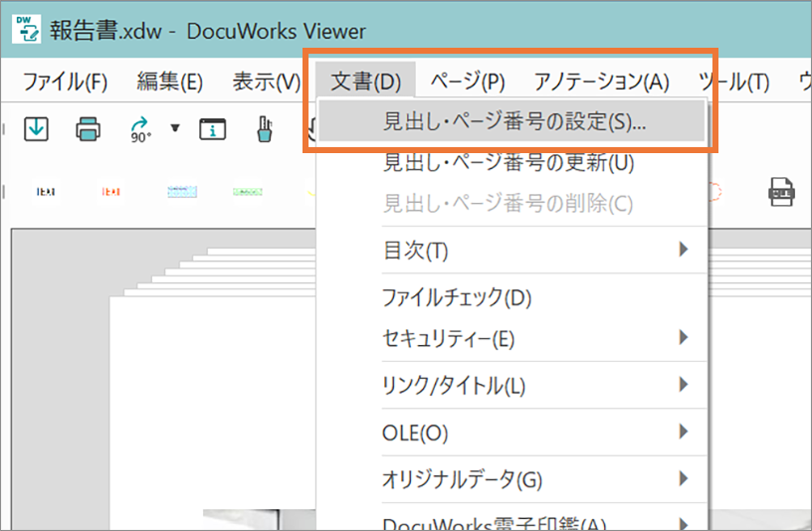Click the save/import download arrow icon

[x=36, y=129]
